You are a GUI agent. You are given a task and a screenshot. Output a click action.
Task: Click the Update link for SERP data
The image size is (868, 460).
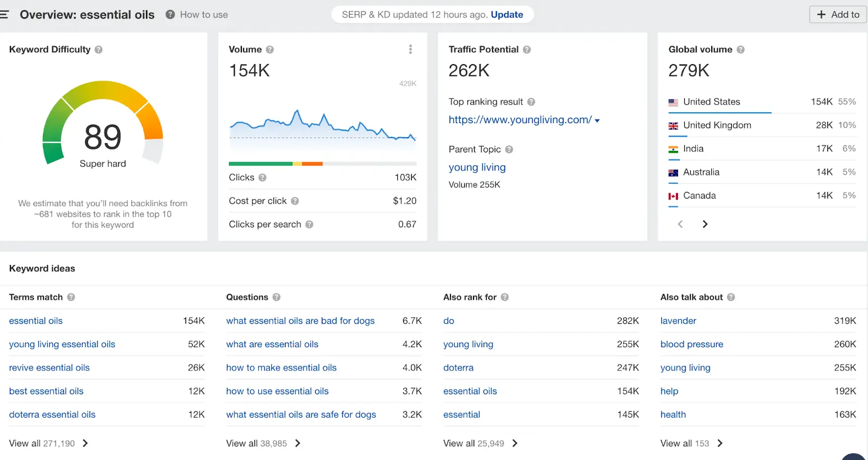[x=507, y=15]
